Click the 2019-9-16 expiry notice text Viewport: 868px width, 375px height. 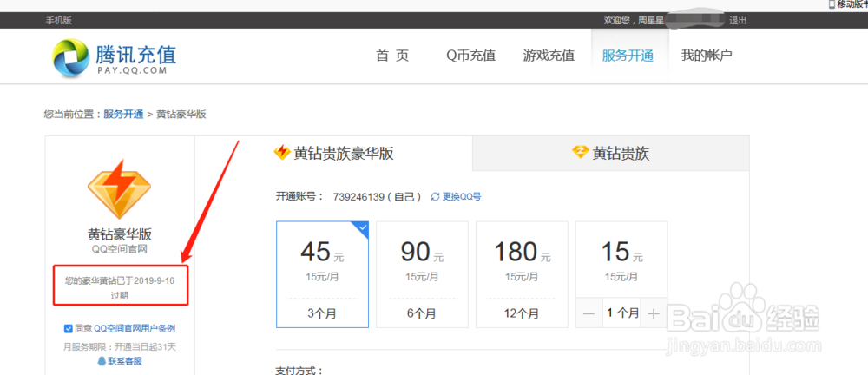(120, 288)
